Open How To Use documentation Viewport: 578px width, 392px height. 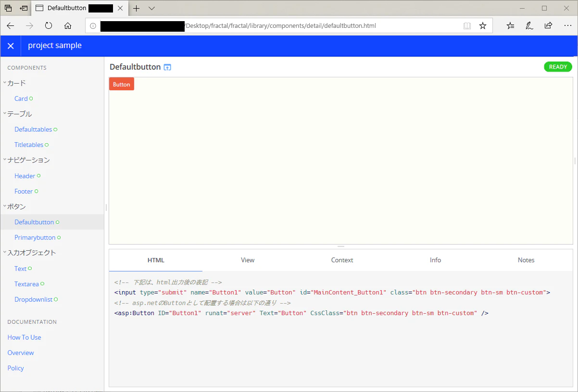click(25, 337)
